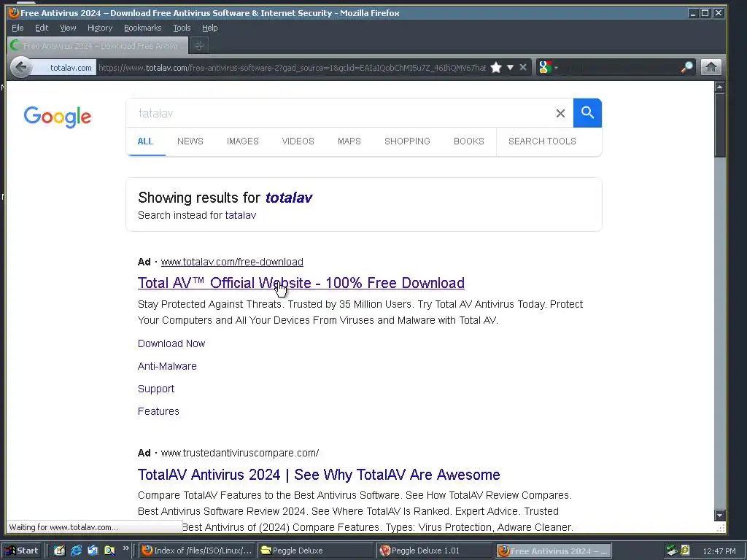Select the ALL results tab
The image size is (747, 560).
pyautogui.click(x=145, y=141)
